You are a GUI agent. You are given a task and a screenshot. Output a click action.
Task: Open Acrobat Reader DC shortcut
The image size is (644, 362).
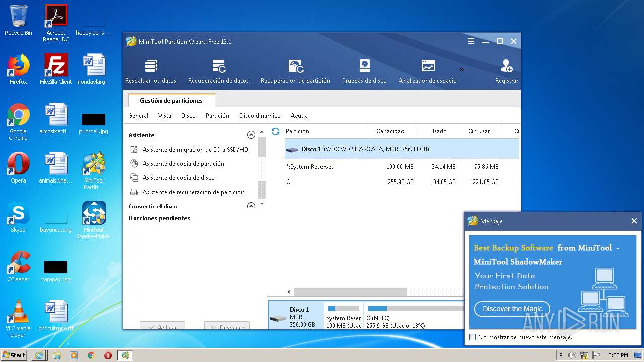[56, 23]
